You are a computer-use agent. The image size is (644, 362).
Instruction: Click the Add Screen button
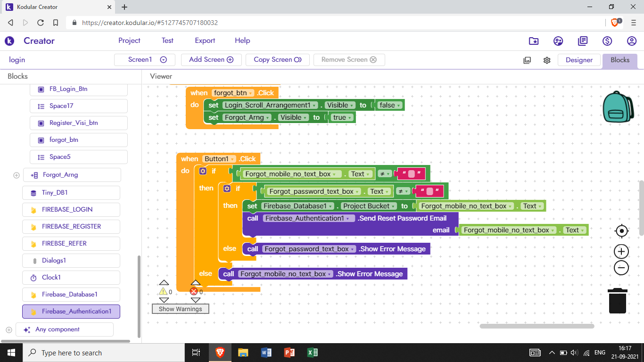point(211,60)
